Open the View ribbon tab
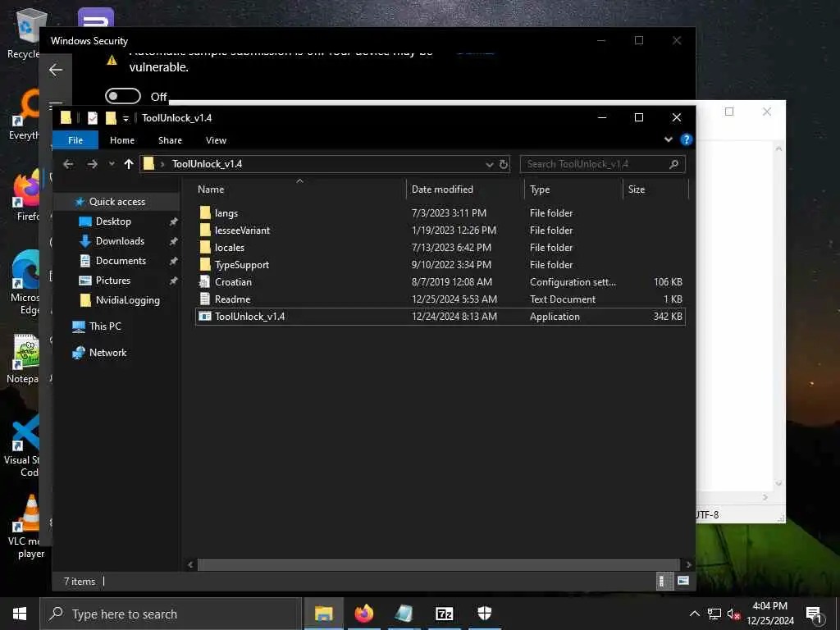840x630 pixels. [x=216, y=140]
